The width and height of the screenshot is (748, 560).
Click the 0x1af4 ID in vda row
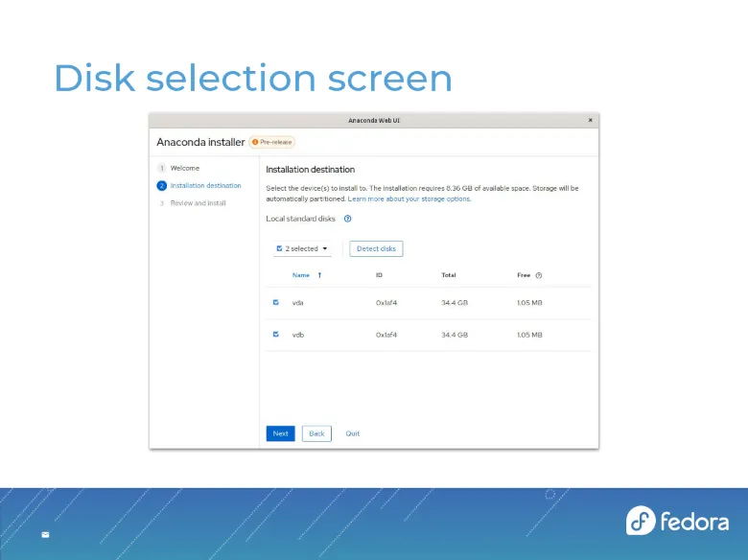click(x=386, y=303)
